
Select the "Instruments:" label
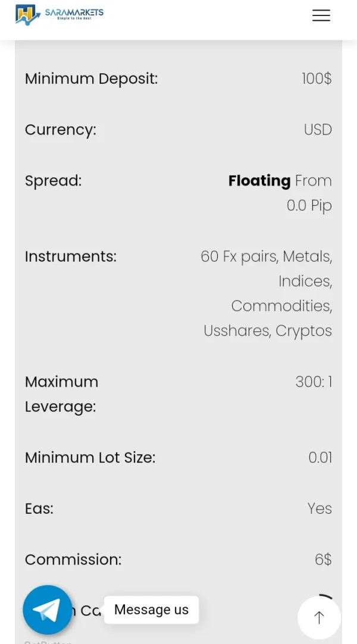click(x=70, y=256)
